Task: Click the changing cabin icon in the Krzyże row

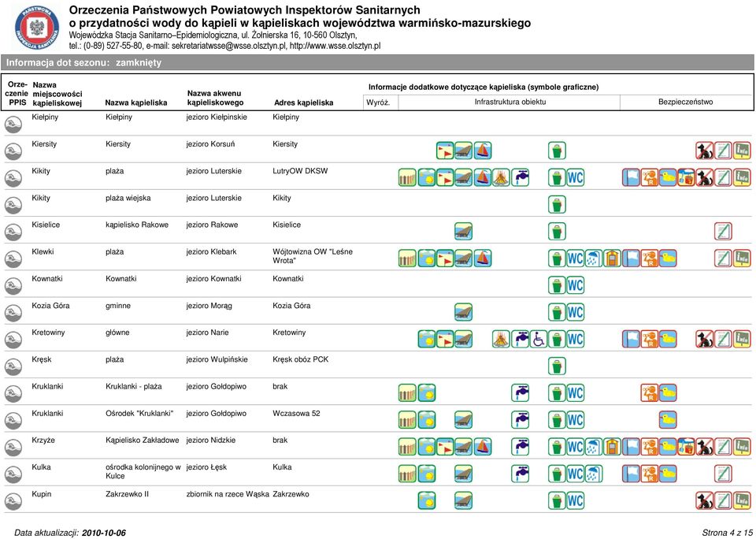Action: (613, 448)
